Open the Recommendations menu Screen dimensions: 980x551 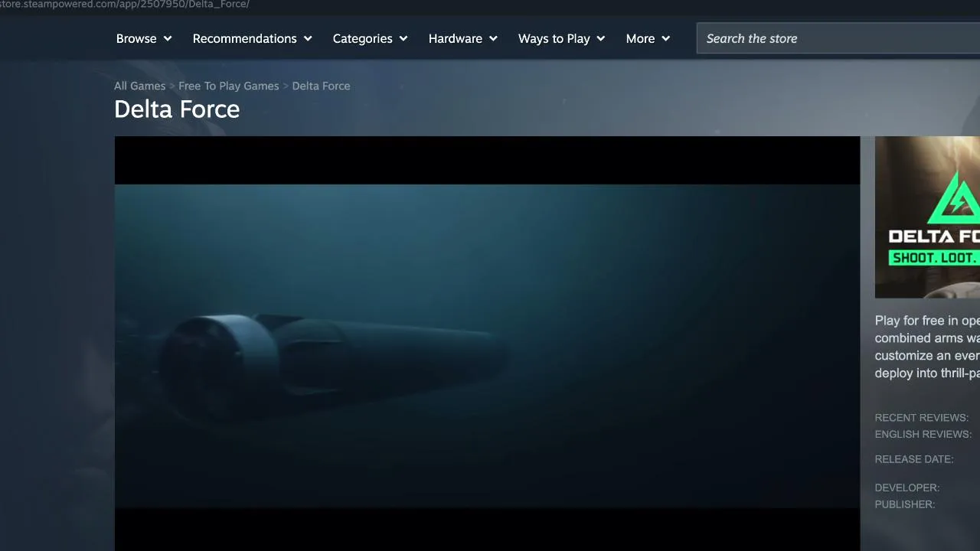(253, 38)
